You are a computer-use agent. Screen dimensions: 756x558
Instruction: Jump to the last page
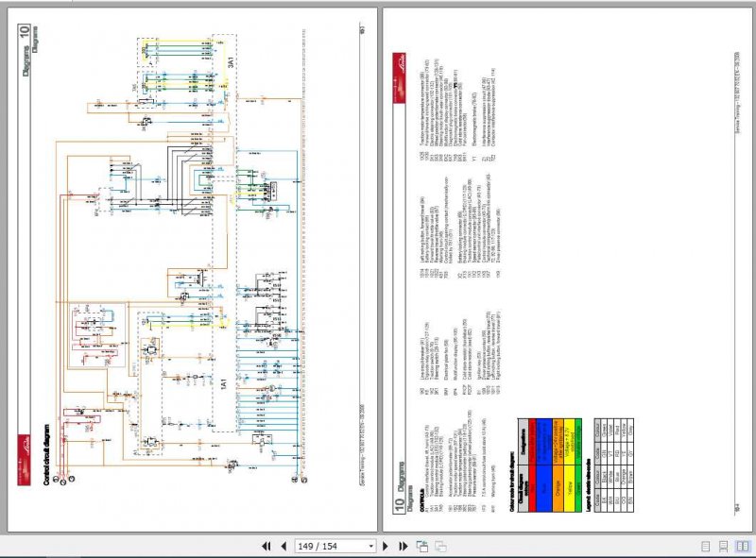[404, 546]
